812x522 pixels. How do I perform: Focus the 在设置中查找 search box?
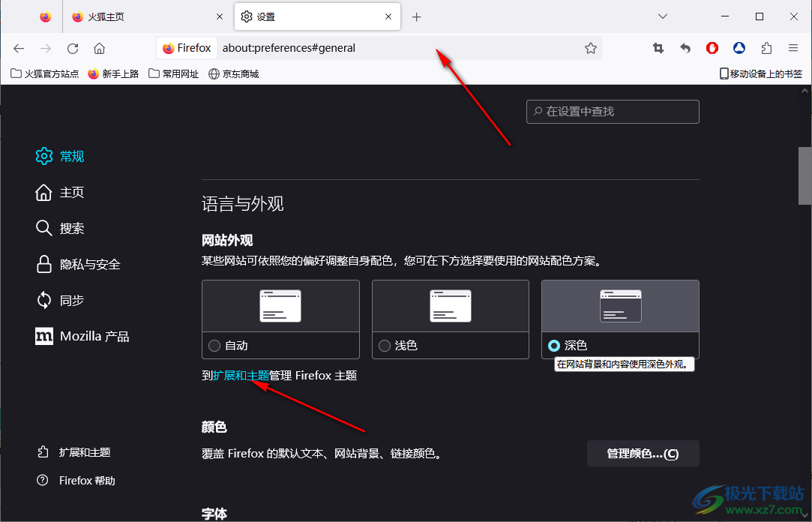613,112
